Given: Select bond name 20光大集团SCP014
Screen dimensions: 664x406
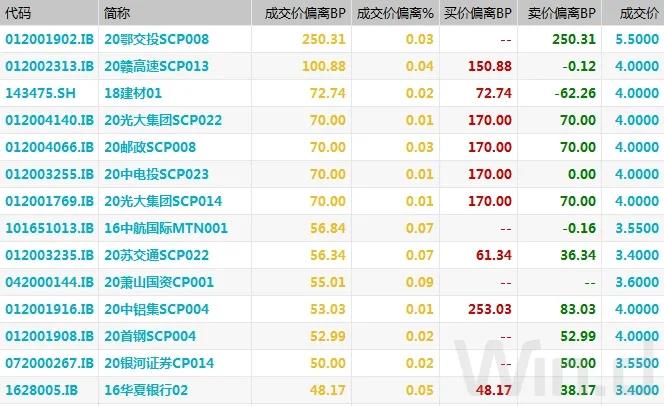Looking at the screenshot, I should pyautogui.click(x=163, y=201).
